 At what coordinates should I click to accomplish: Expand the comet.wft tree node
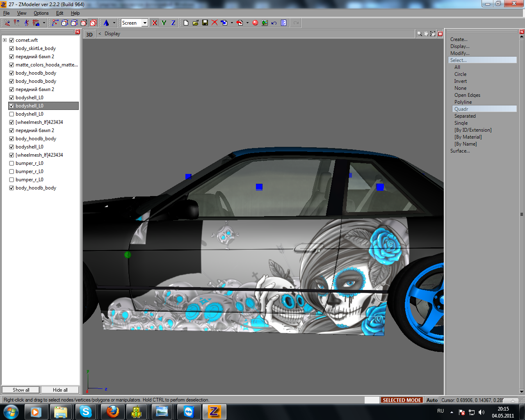[x=5, y=40]
